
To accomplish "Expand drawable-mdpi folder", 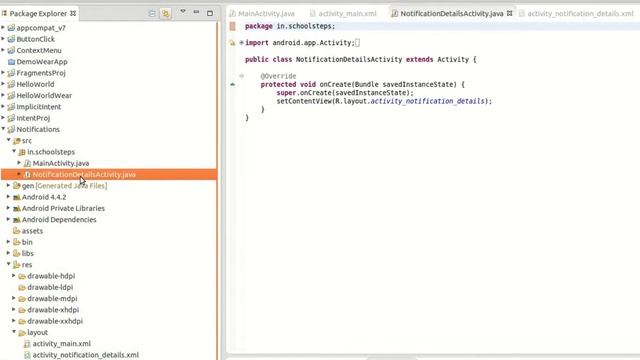I will [x=14, y=298].
